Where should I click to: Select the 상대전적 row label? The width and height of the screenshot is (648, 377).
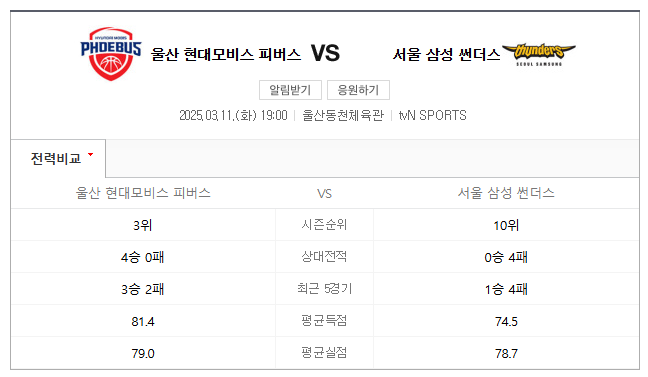click(324, 256)
